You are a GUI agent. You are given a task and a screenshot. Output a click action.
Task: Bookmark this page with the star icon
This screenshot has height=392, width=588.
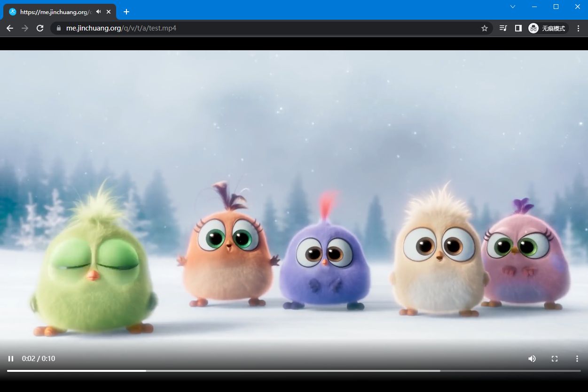(485, 28)
